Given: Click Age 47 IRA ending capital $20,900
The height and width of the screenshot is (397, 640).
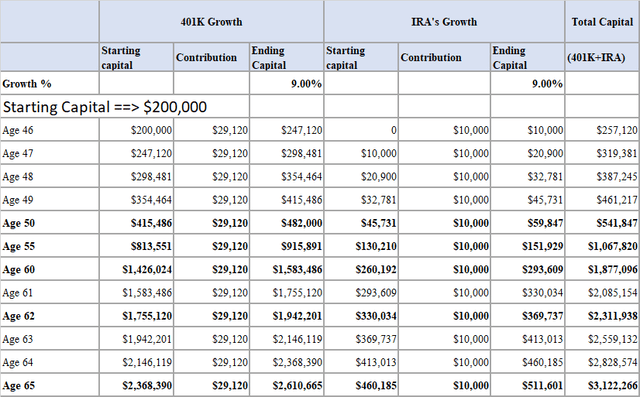Looking at the screenshot, I should click(527, 153).
